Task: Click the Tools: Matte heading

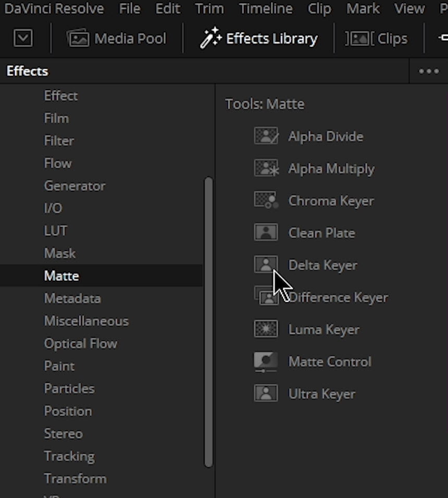Action: coord(265,104)
